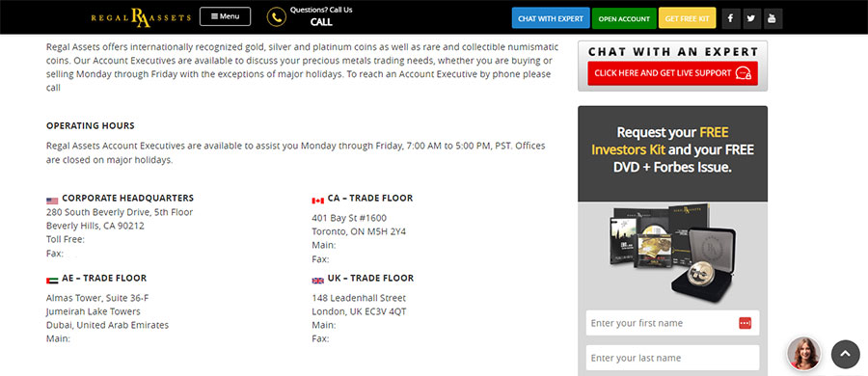Click the scroll-to-top arrow button
This screenshot has height=376, width=868.
[845, 354]
